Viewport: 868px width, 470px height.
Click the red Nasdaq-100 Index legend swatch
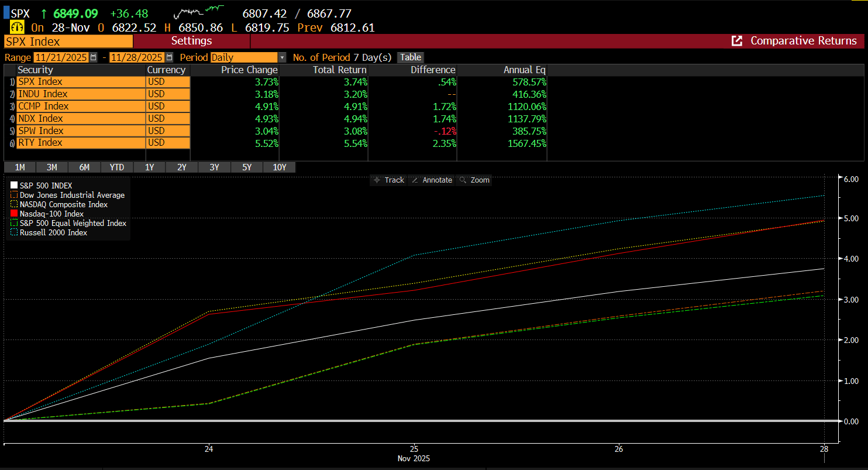pos(15,214)
